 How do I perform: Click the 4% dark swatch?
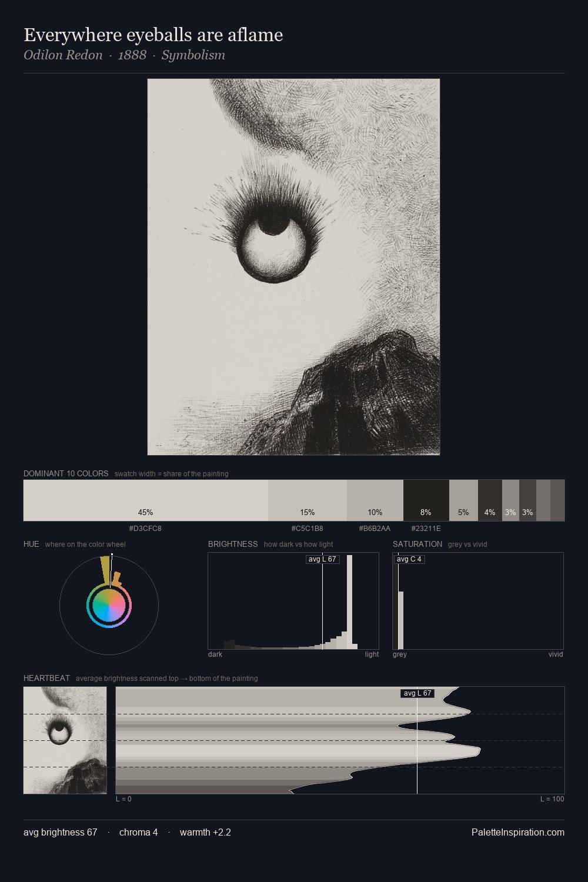[x=490, y=500]
